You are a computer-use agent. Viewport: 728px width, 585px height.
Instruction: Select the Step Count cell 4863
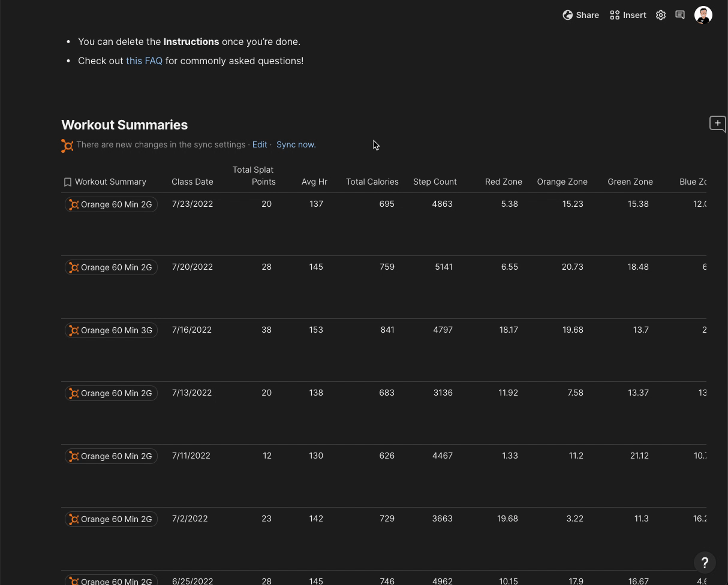click(x=442, y=204)
